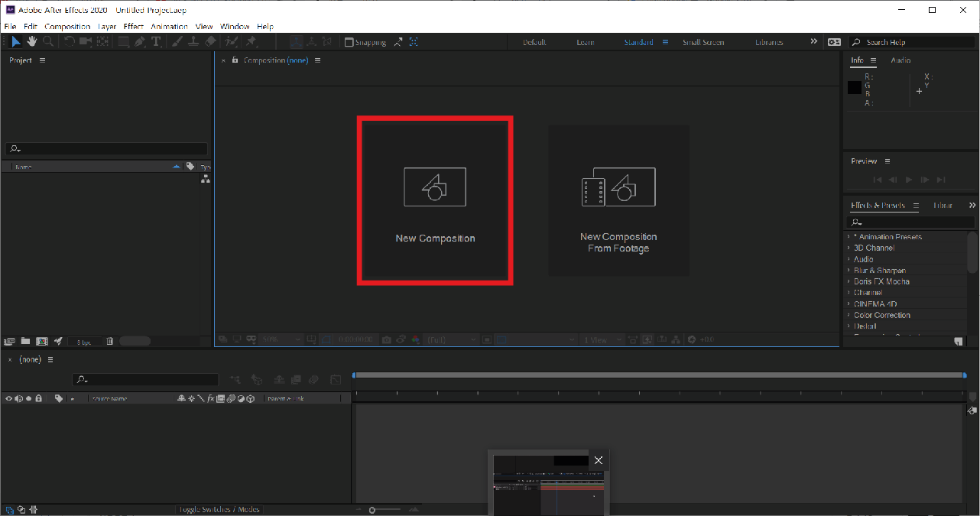Select the Eraser tool
The width and height of the screenshot is (980, 516).
coord(210,42)
